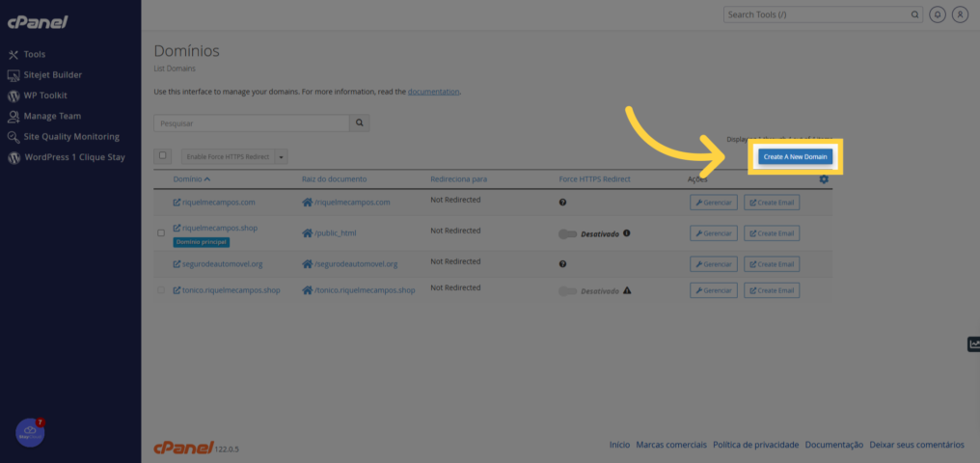Open the statistics chart side tab
This screenshot has width=980, height=463.
point(973,343)
